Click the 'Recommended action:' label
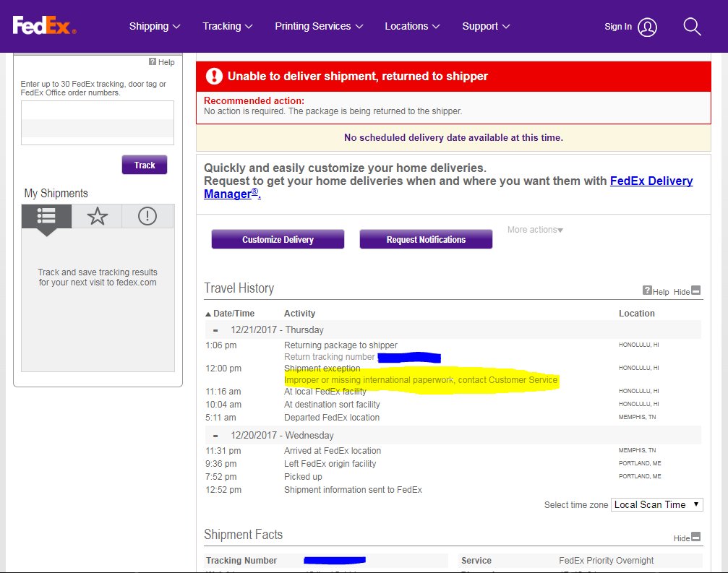728x573 pixels. [x=254, y=100]
